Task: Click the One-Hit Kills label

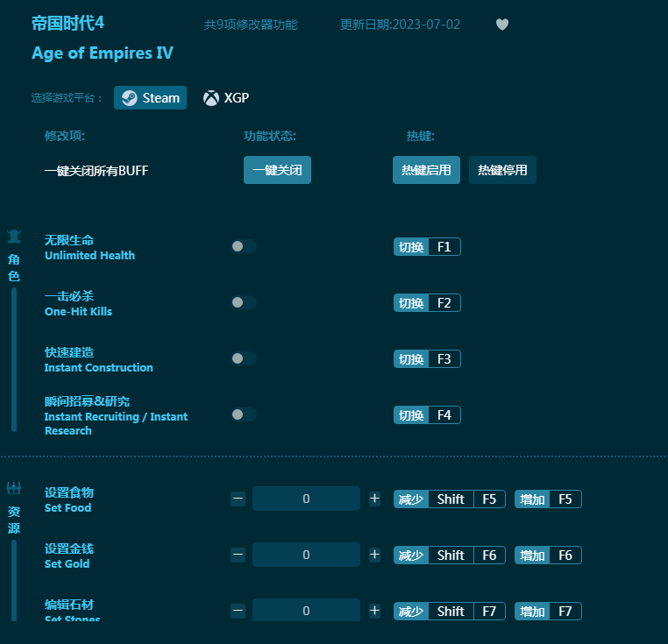Action: pyautogui.click(x=78, y=311)
